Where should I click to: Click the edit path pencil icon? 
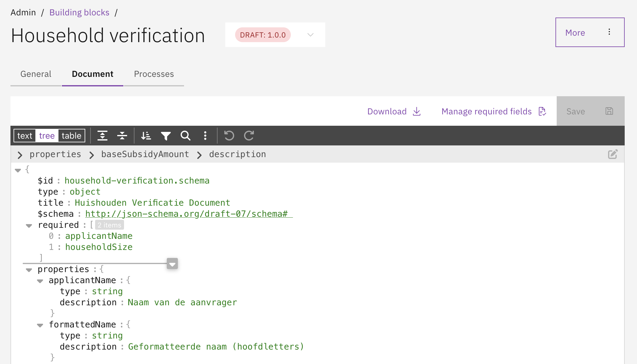pyautogui.click(x=612, y=154)
